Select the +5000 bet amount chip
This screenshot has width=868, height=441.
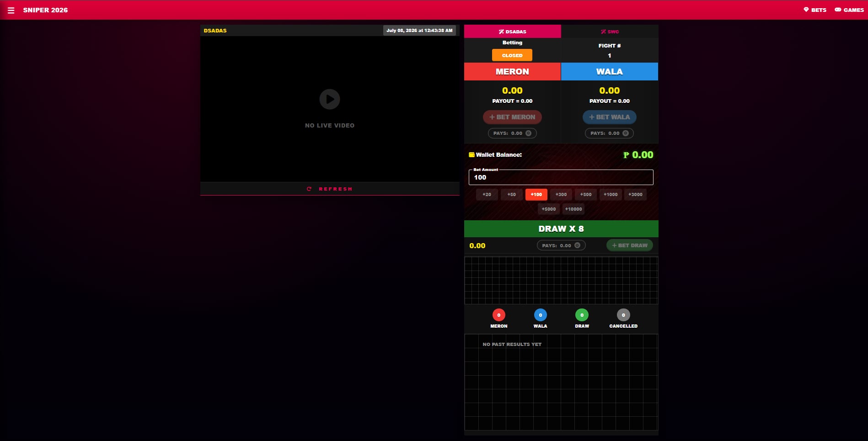[549, 209]
